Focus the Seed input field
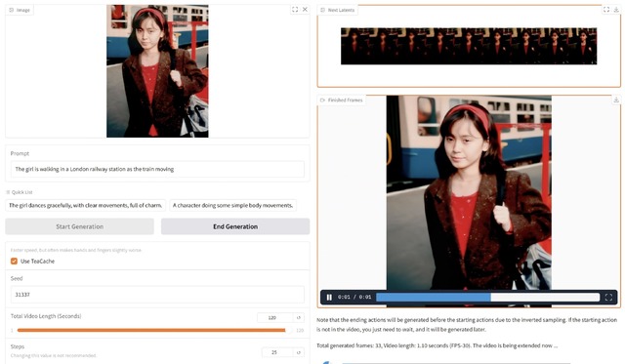The width and height of the screenshot is (625, 364). (157, 295)
